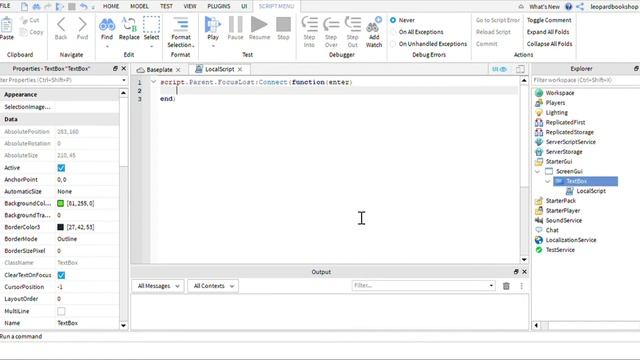
Task: Click the Step Out debugger icon
Action: [353, 24]
